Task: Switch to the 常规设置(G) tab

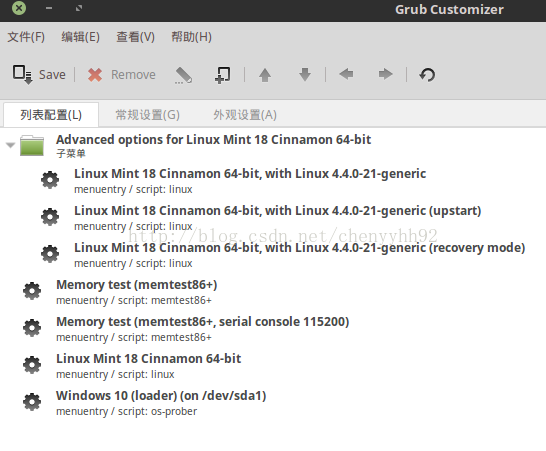Action: 148,115
